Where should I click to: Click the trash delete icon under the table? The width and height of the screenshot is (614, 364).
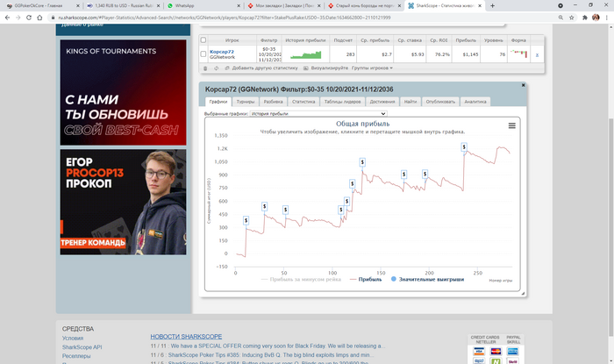205,68
